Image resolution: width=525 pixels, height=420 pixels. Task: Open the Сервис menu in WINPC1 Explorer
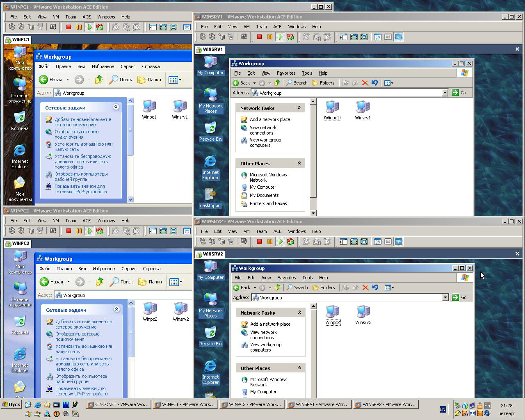pos(128,66)
